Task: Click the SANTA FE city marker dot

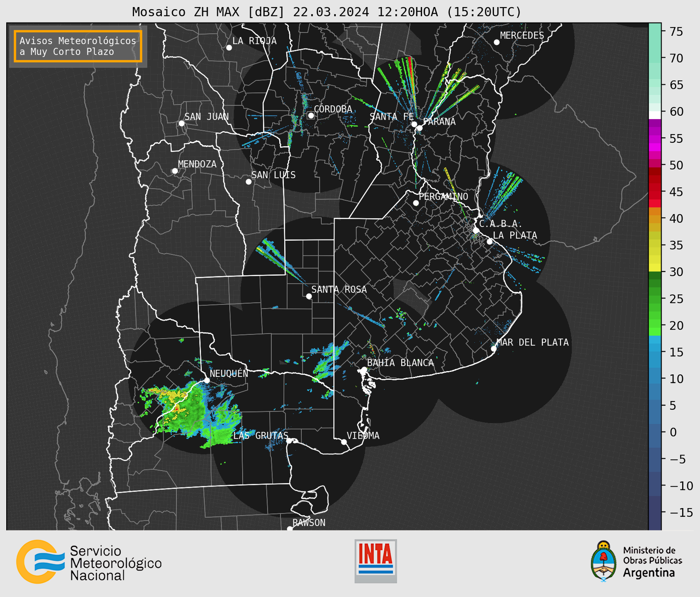Action: point(414,124)
